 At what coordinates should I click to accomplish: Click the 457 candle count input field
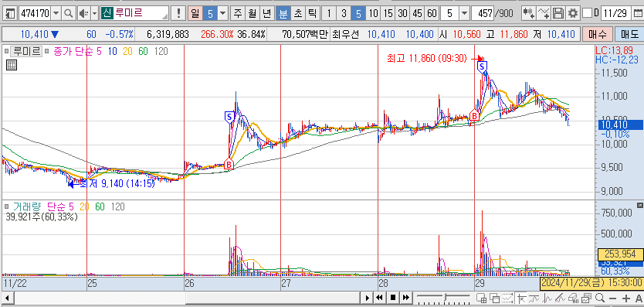[483, 14]
